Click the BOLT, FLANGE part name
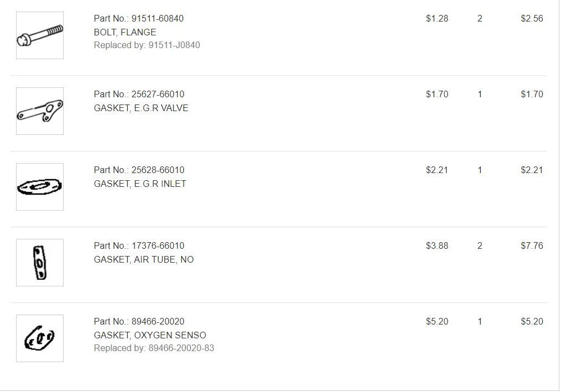The image size is (561, 392). click(125, 32)
